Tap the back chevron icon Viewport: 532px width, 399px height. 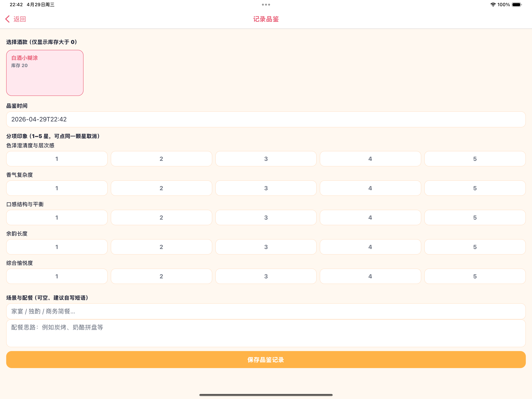pos(8,19)
